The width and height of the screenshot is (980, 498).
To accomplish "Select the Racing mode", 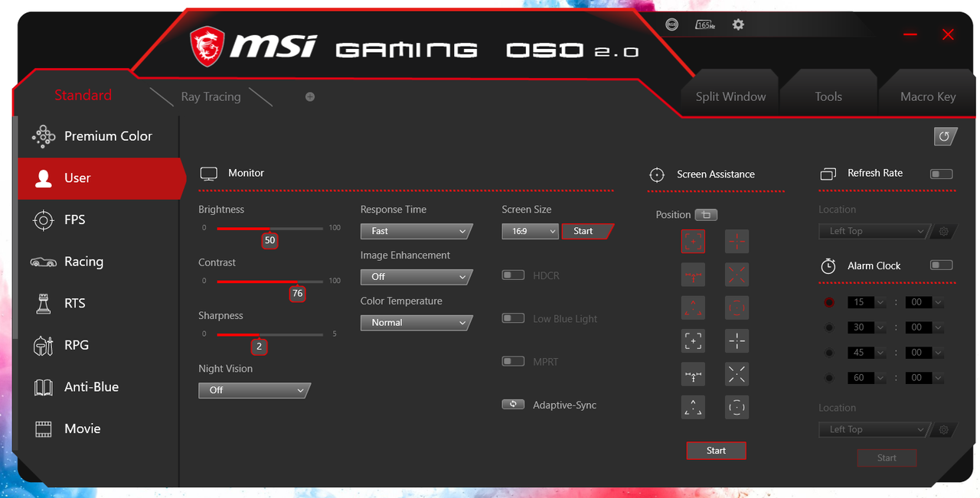I will coord(98,262).
